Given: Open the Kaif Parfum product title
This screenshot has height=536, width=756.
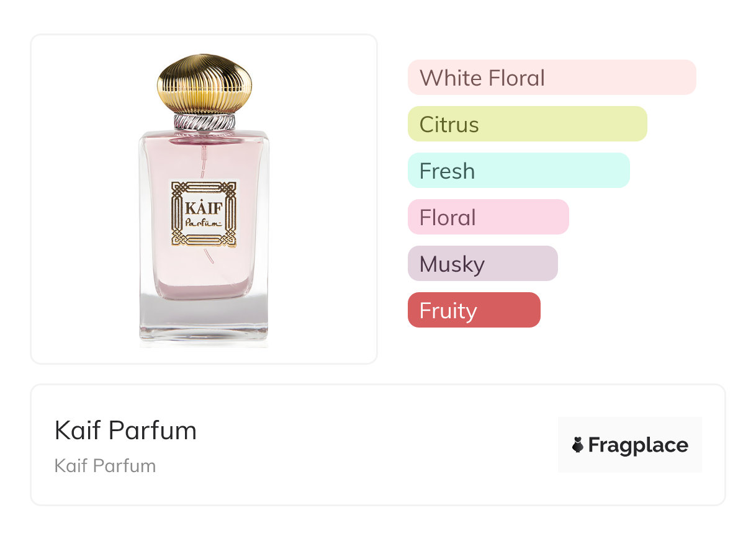Looking at the screenshot, I should (x=125, y=431).
